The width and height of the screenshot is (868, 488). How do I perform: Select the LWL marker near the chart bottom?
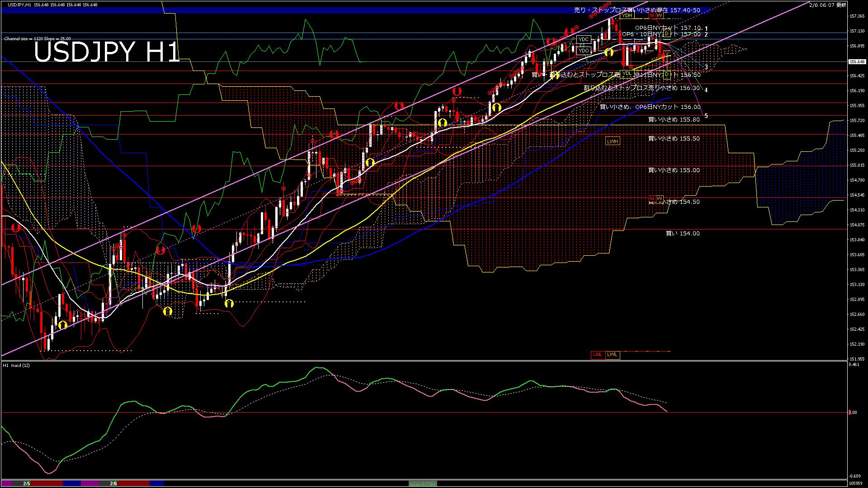coord(612,355)
